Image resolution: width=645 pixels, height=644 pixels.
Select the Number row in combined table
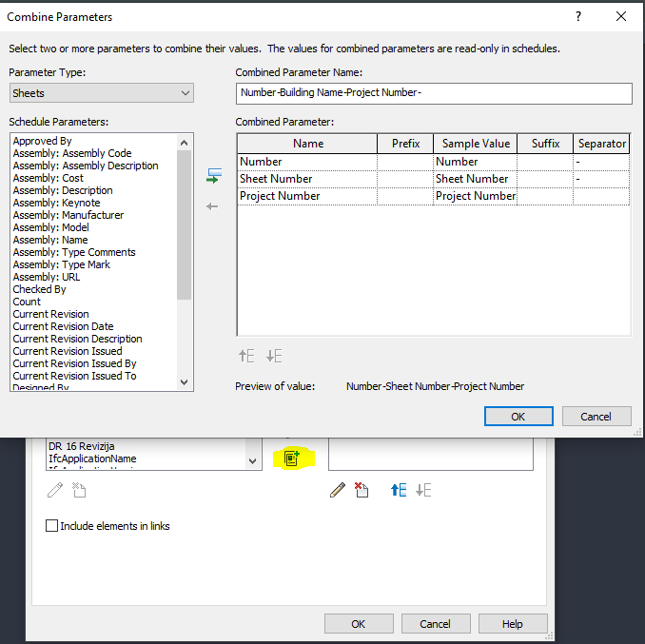[434, 162]
